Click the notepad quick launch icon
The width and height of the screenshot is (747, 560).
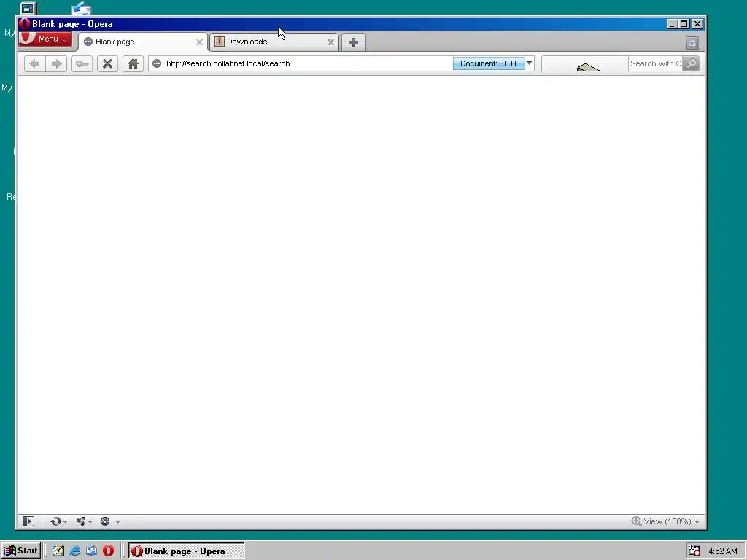(x=58, y=551)
